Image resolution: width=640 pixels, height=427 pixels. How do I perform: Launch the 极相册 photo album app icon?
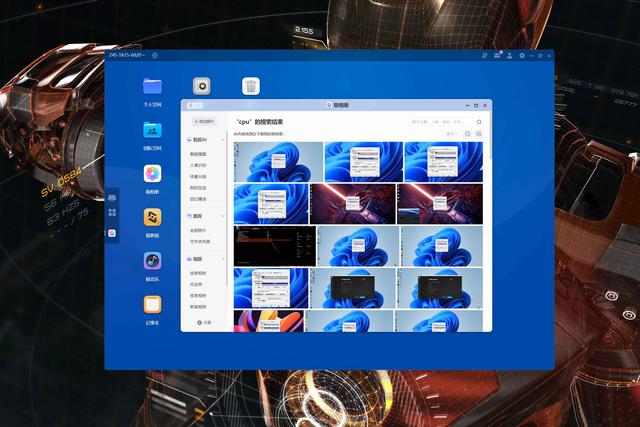pyautogui.click(x=152, y=174)
